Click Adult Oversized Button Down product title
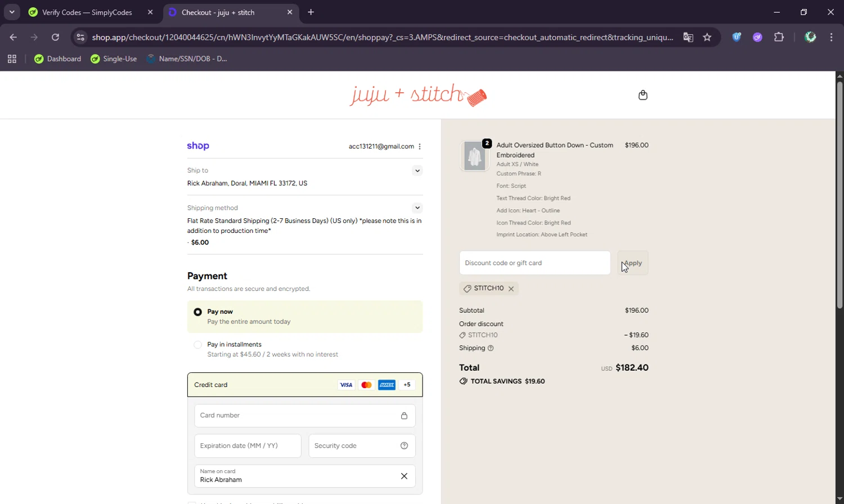 click(555, 150)
